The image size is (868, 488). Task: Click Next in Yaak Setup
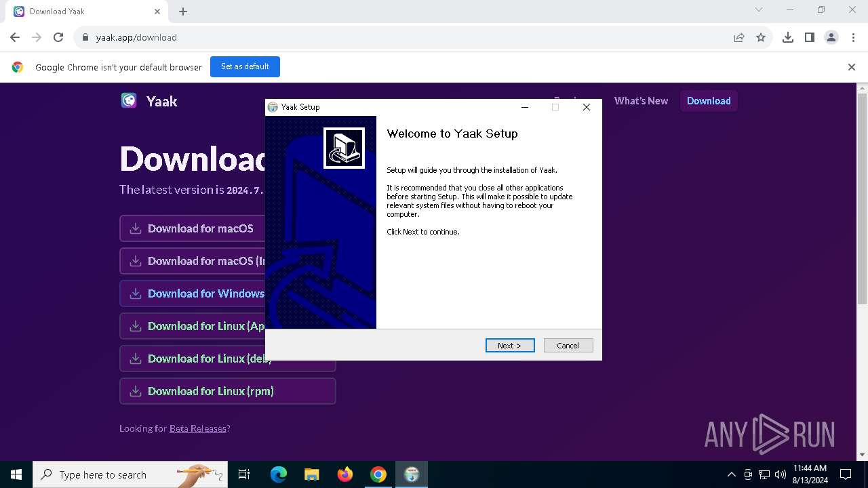coord(510,346)
